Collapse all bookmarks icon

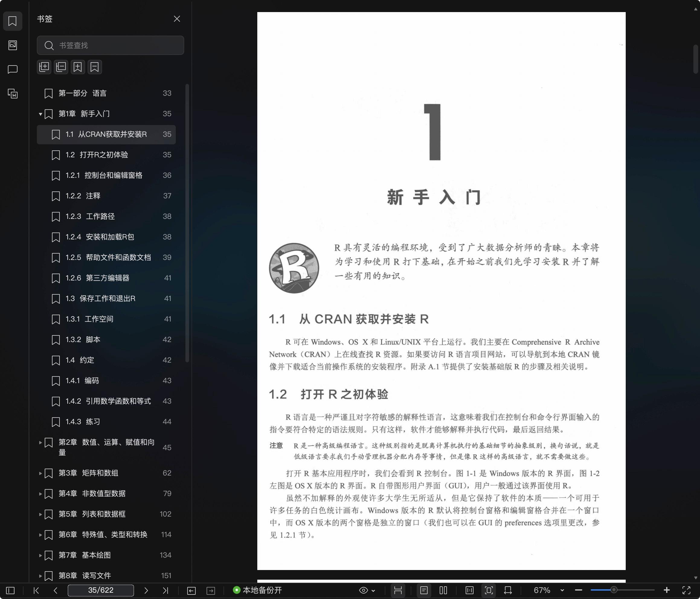(x=61, y=67)
